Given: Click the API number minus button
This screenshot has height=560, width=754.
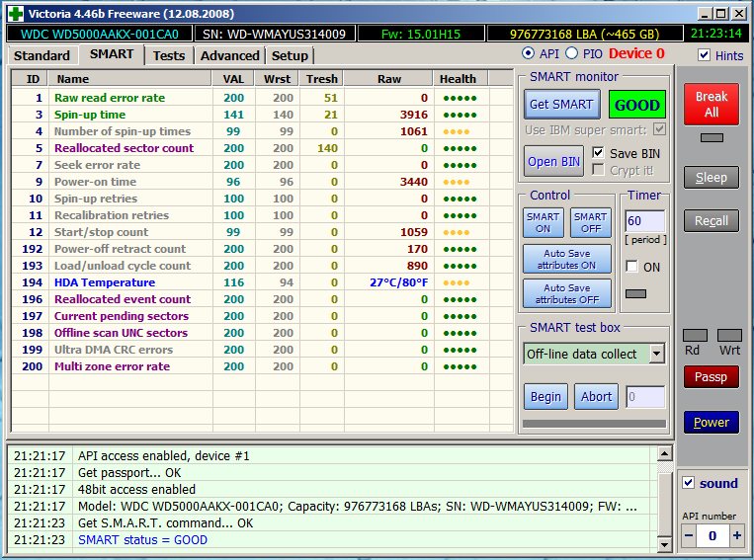Looking at the screenshot, I should pyautogui.click(x=690, y=534).
